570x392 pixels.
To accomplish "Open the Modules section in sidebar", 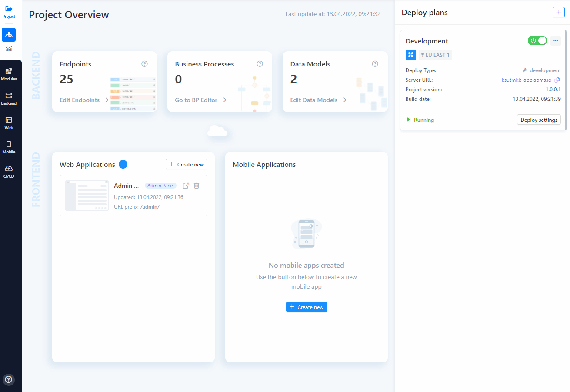I will click(x=9, y=74).
